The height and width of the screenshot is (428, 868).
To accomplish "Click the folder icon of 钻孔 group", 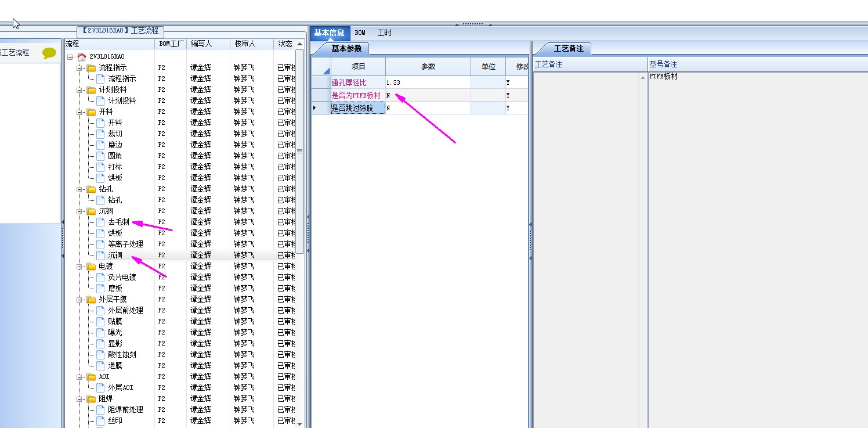I will 91,189.
